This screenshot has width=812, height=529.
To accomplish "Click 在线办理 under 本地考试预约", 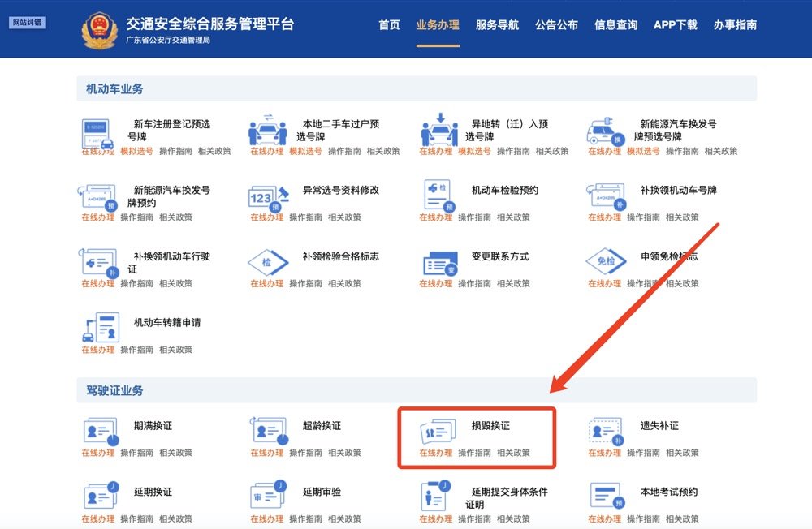I will pos(604,518).
